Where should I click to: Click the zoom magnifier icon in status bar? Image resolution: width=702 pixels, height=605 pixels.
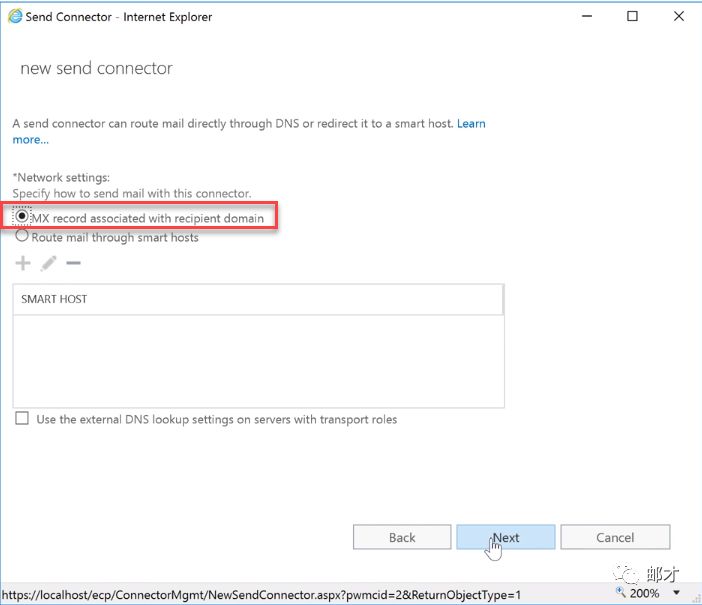click(620, 593)
